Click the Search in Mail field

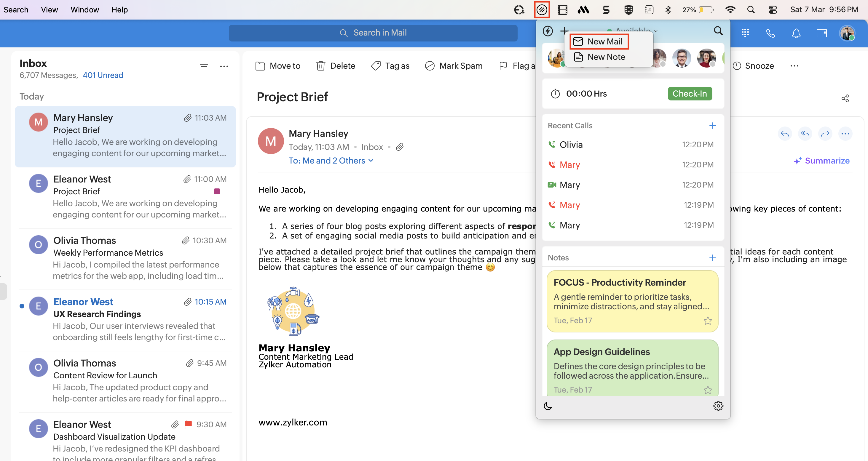[373, 33]
